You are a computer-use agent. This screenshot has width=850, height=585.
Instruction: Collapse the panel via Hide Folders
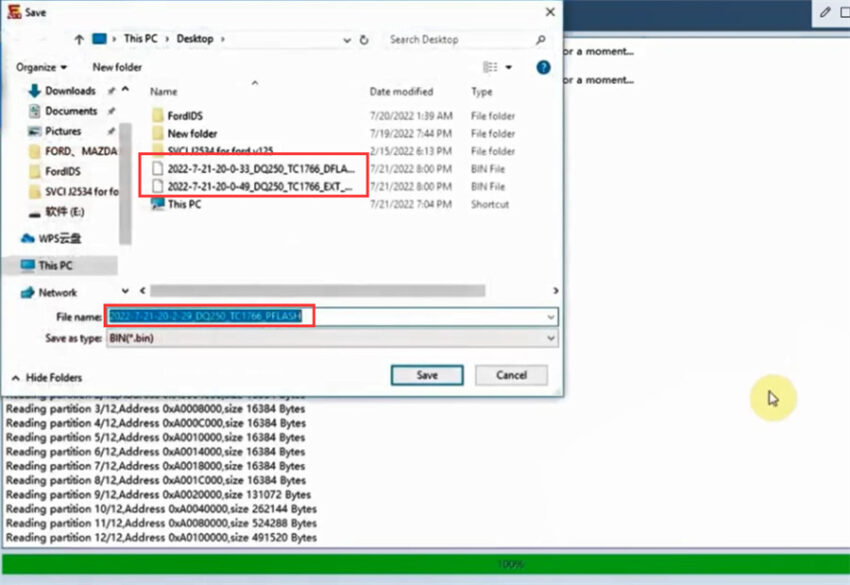[x=47, y=377]
